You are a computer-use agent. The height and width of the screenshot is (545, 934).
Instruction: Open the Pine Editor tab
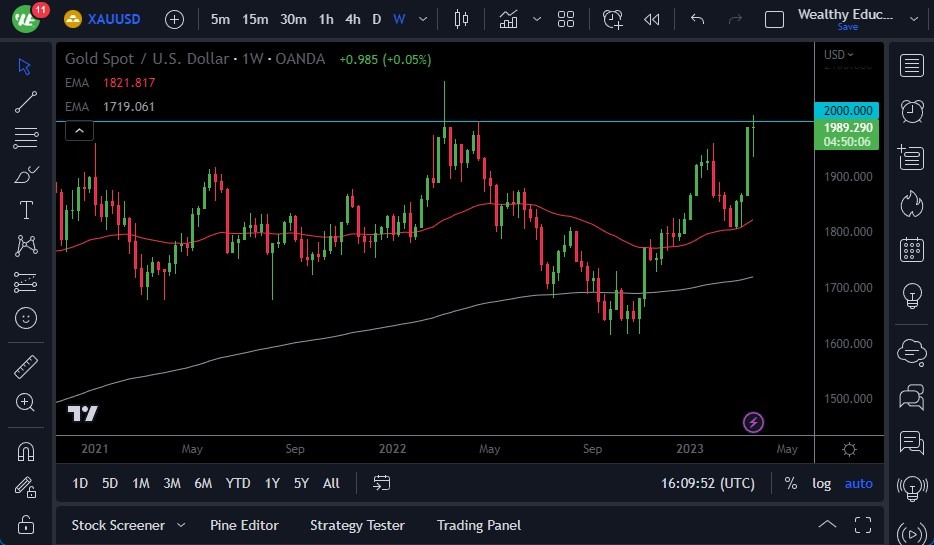244,525
